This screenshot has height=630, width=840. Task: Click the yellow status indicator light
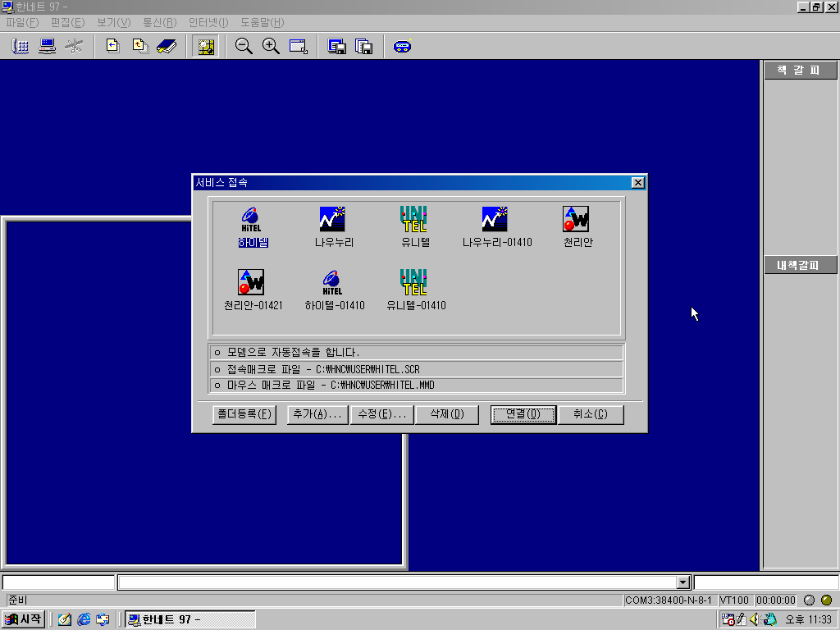[x=827, y=600]
